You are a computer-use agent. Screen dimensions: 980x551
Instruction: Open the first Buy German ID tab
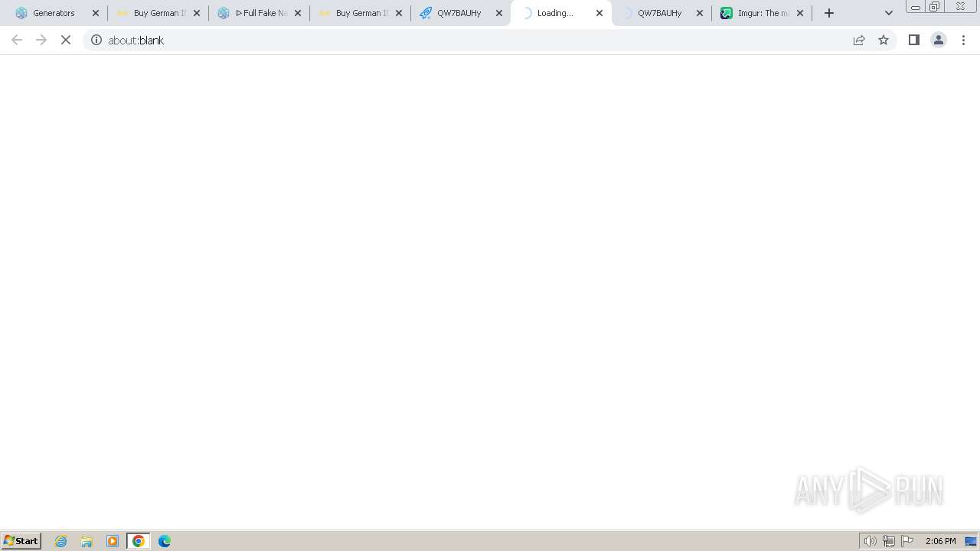(x=159, y=13)
